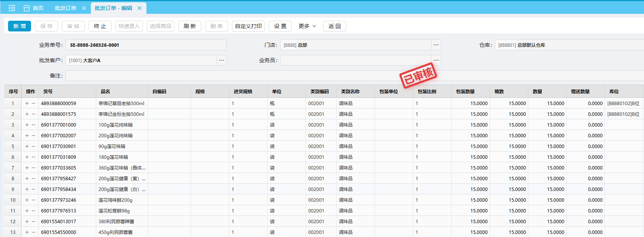Collapse the sidebar menu icon

pos(12,8)
